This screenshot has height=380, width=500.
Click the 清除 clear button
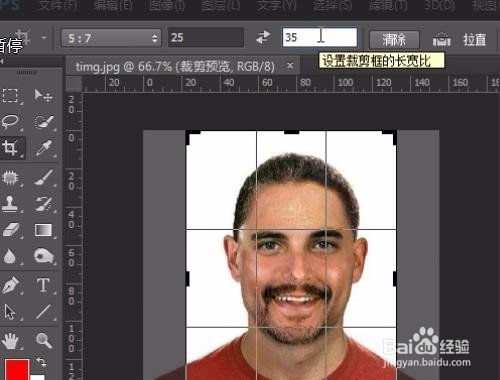[x=394, y=40]
